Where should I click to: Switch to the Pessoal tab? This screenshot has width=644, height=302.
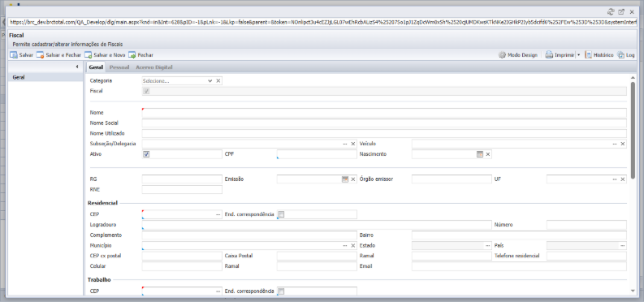pos(119,67)
